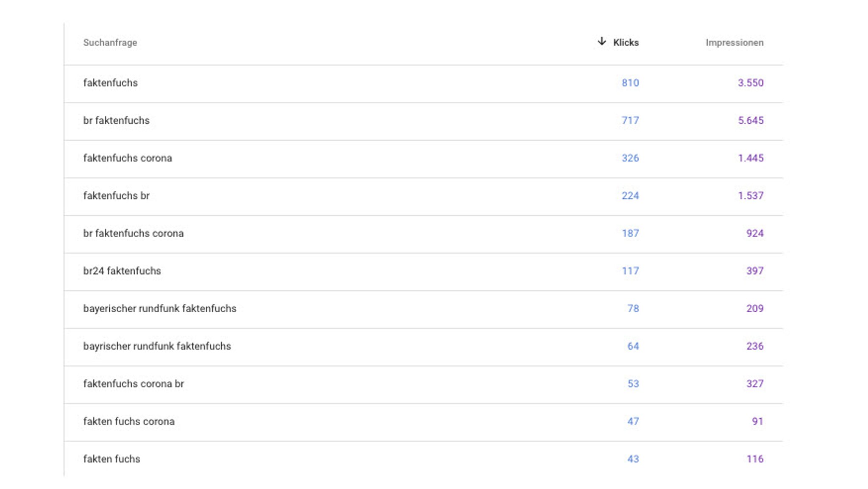Image resolution: width=868 pixels, height=489 pixels.
Task: Click the impressions value 1.445
Action: point(751,158)
